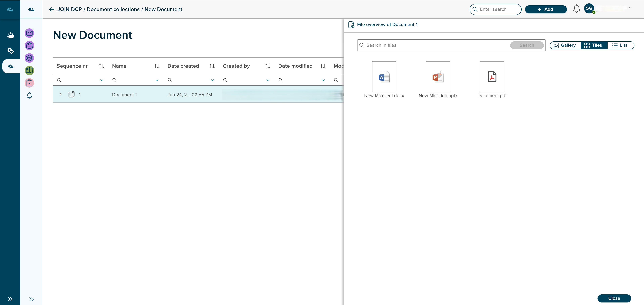
Task: Open the Sequence nr filter dropdown
Action: 102,80
